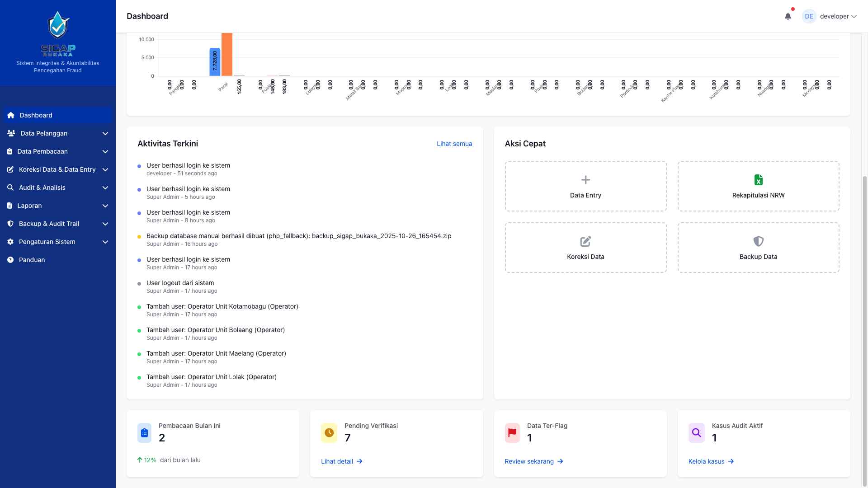Click the purple magnifier Kasus Audit icon
This screenshot has height=488, width=868.
click(x=696, y=433)
